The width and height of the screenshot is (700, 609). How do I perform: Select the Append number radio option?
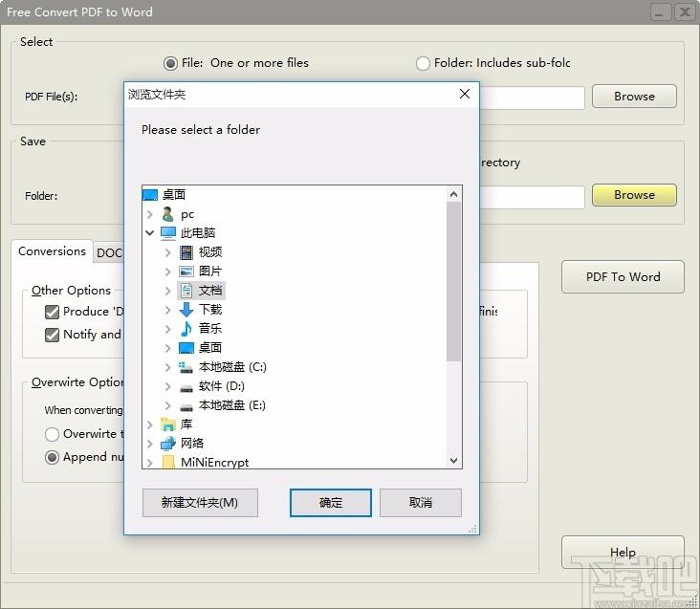[53, 457]
